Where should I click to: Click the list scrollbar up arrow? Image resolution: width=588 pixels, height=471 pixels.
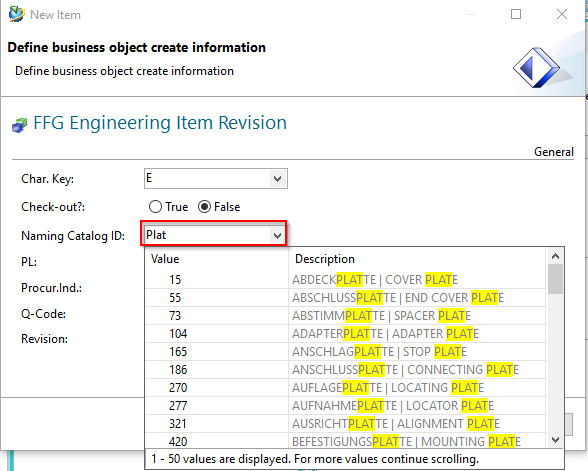555,256
